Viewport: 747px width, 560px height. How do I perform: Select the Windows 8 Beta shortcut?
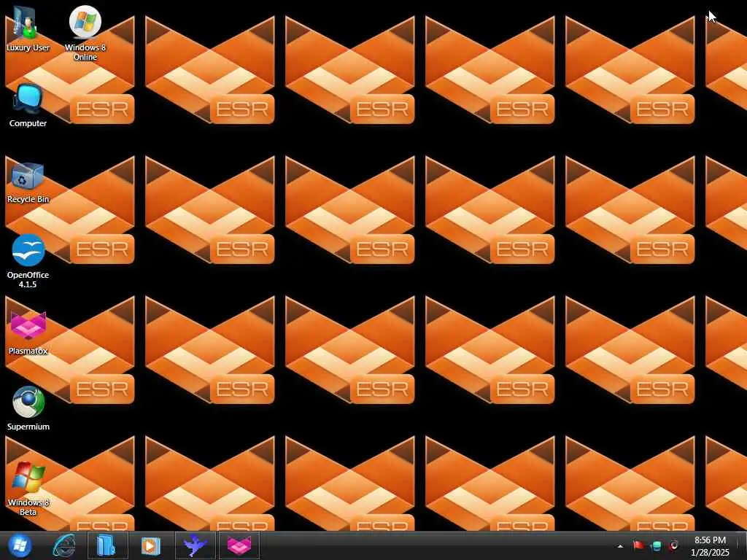pos(28,489)
